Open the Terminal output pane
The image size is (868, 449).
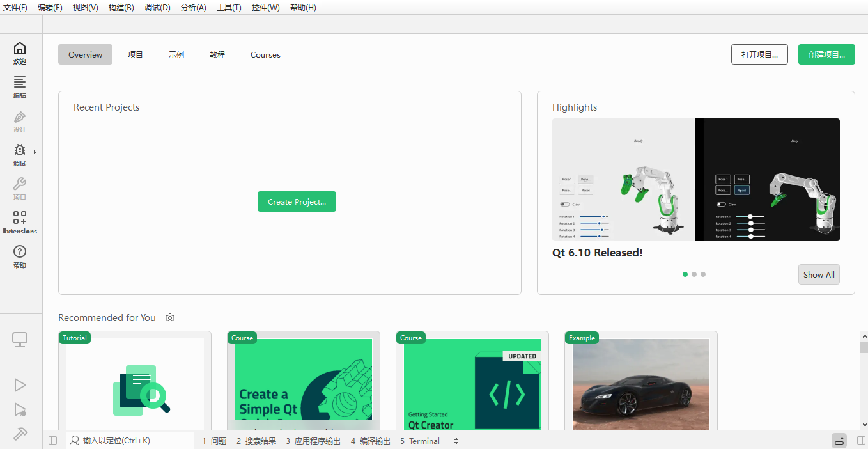[x=420, y=441]
